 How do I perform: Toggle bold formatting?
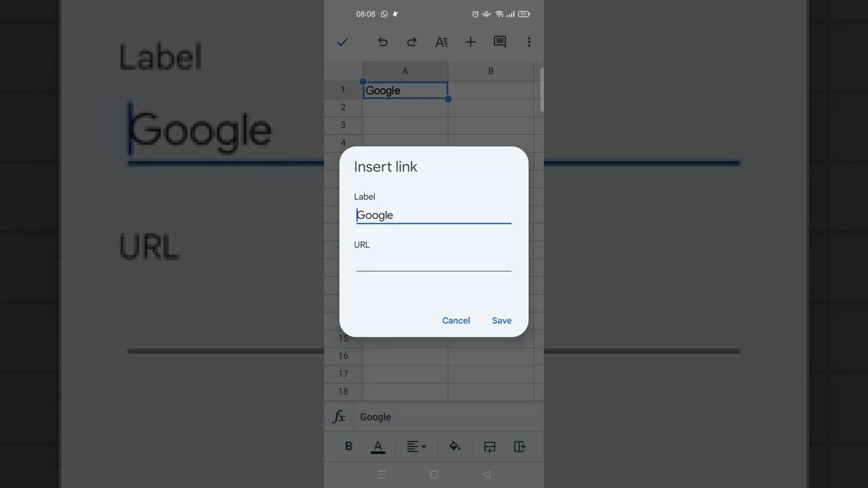point(349,446)
